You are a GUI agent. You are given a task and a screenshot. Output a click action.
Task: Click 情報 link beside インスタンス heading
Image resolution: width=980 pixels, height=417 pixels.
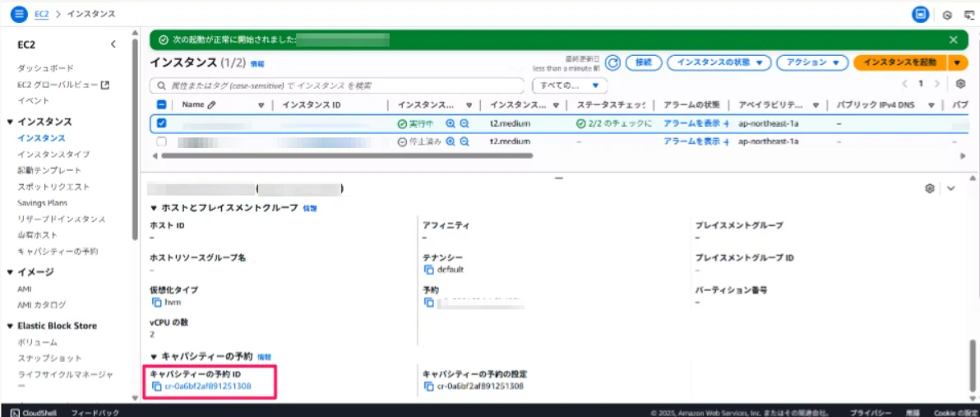(x=257, y=64)
